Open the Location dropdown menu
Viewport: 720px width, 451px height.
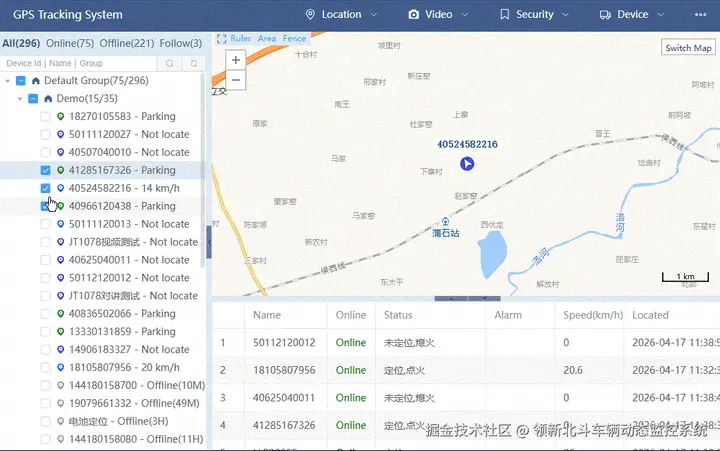pos(341,15)
